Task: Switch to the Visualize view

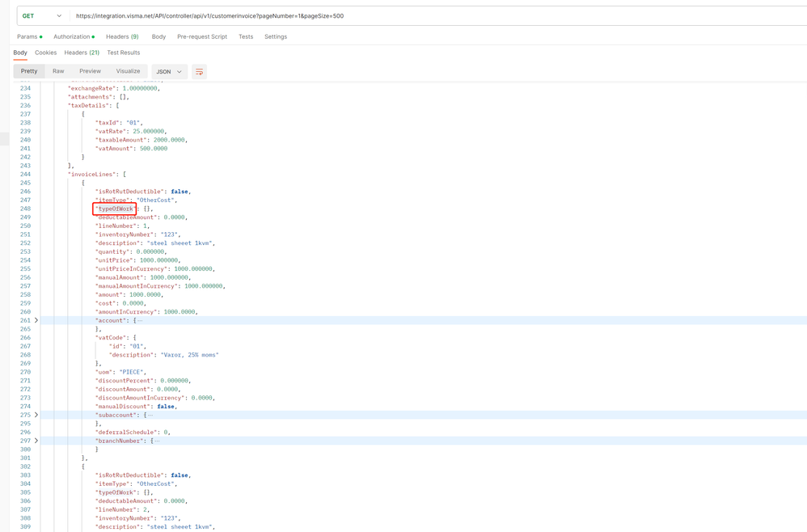Action: (x=128, y=71)
